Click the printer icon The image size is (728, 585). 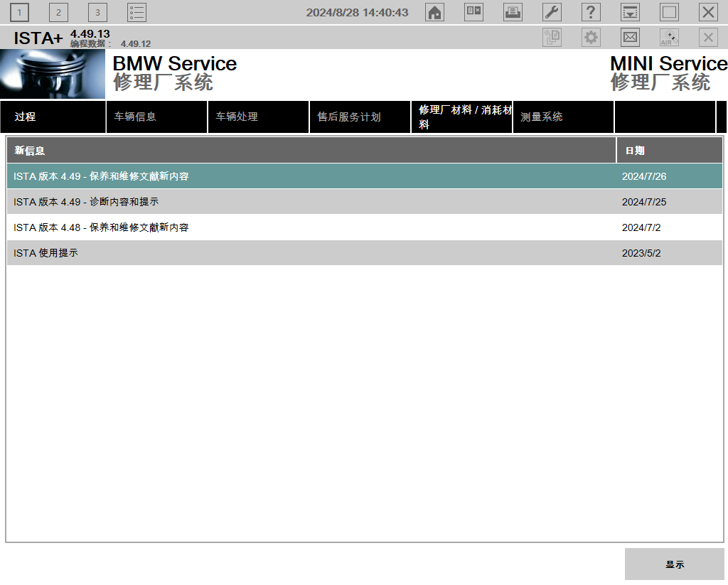(x=513, y=13)
